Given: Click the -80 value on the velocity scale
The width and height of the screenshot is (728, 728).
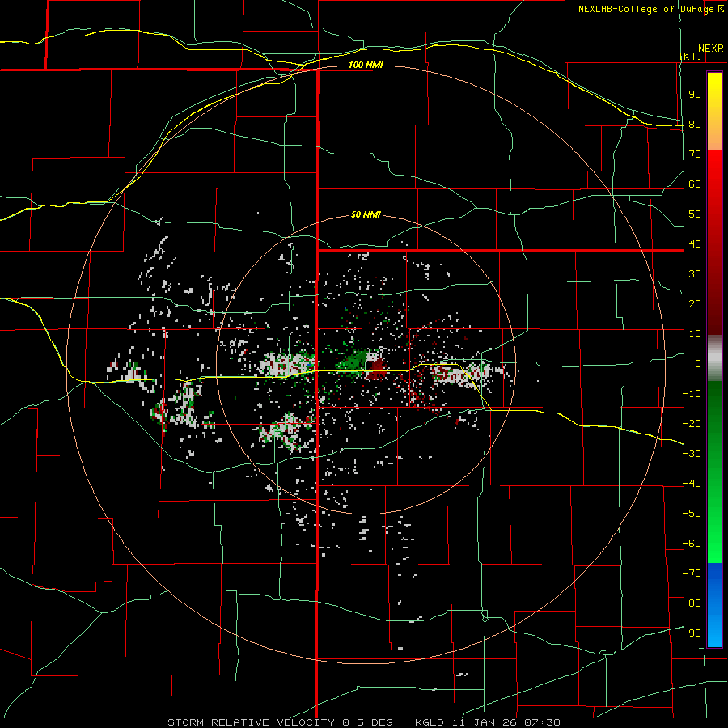Looking at the screenshot, I should tap(692, 603).
